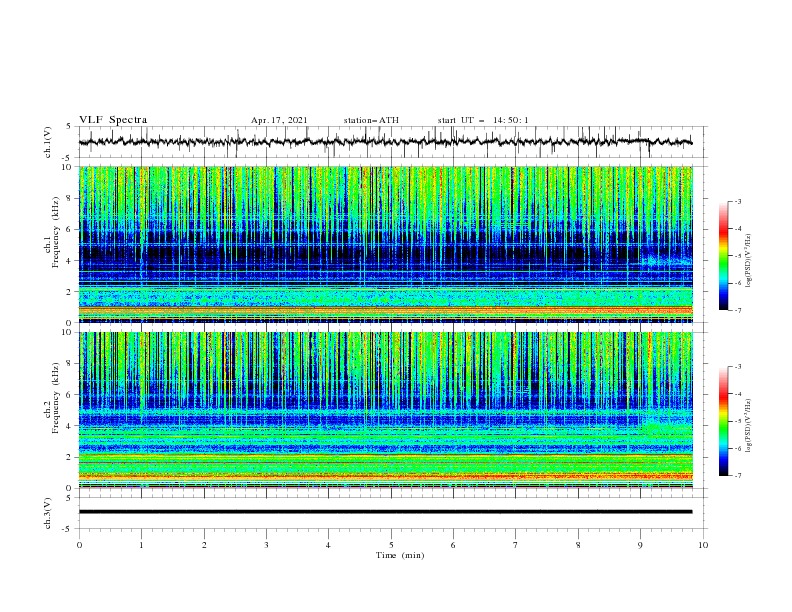Select the date "Apr. 17, 2021"
The width and height of the screenshot is (792, 612).
point(279,120)
